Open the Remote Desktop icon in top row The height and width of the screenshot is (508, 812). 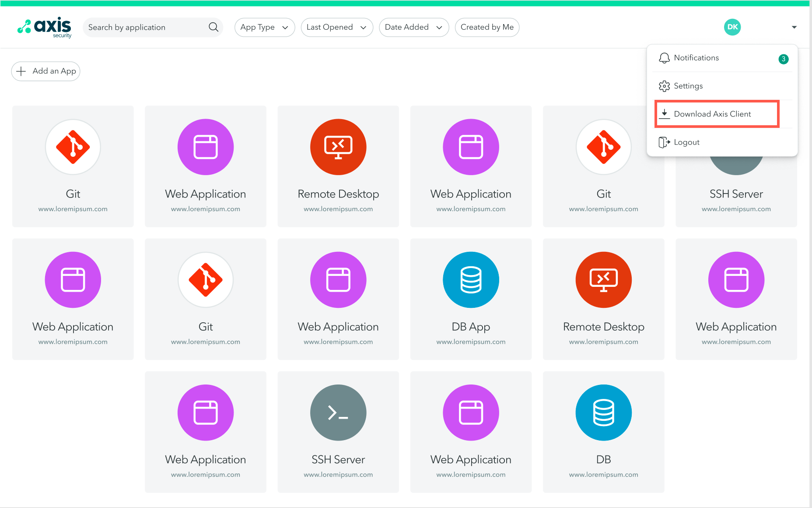(x=338, y=147)
